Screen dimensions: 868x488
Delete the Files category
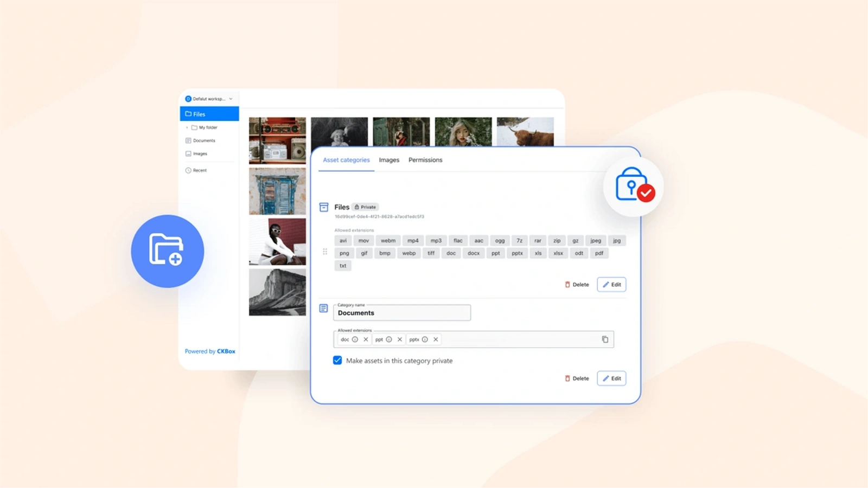tap(577, 285)
